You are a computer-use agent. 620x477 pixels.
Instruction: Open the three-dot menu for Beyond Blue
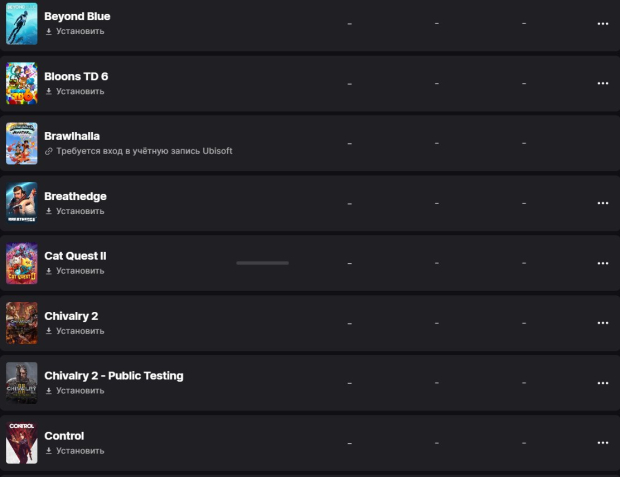pos(603,24)
